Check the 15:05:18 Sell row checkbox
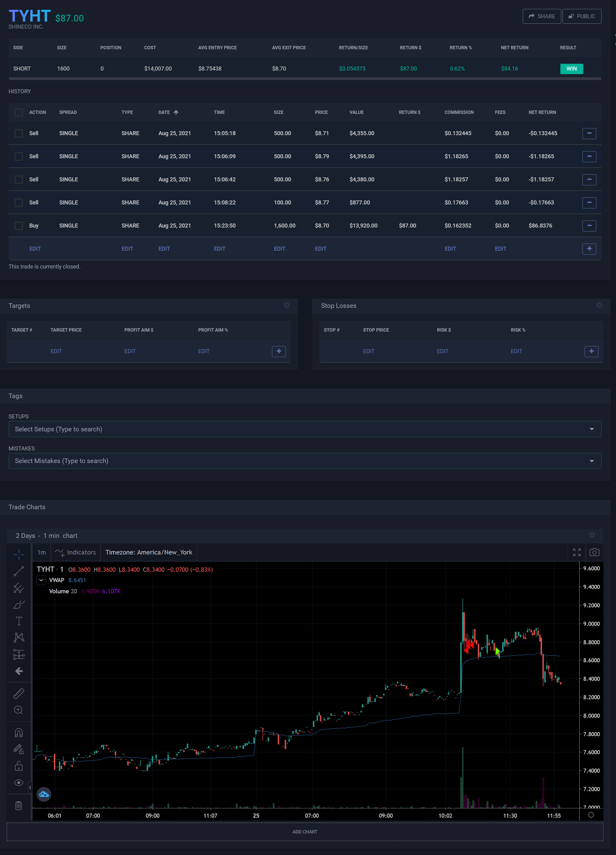This screenshot has height=855, width=616. click(x=18, y=133)
